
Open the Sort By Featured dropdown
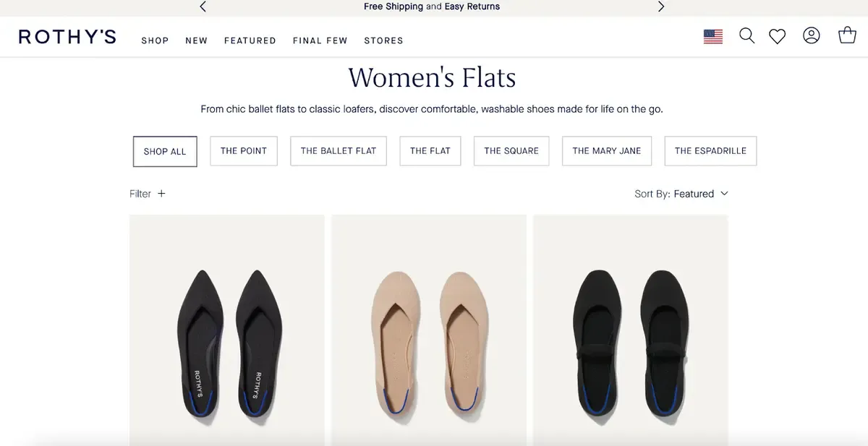point(682,194)
